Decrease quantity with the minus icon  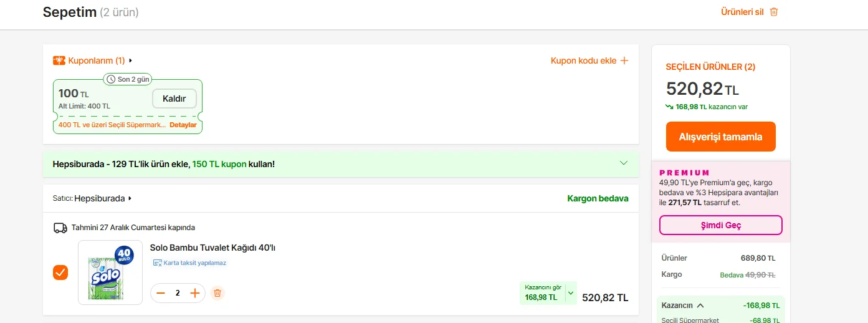tap(161, 293)
